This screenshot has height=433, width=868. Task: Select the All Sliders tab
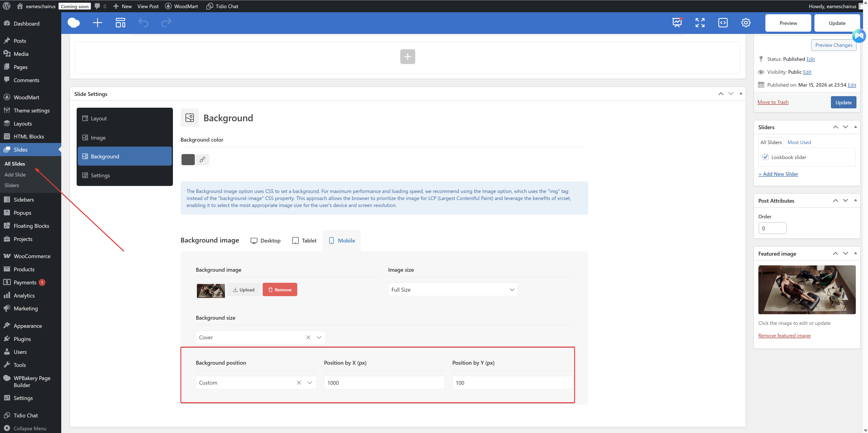(x=771, y=142)
